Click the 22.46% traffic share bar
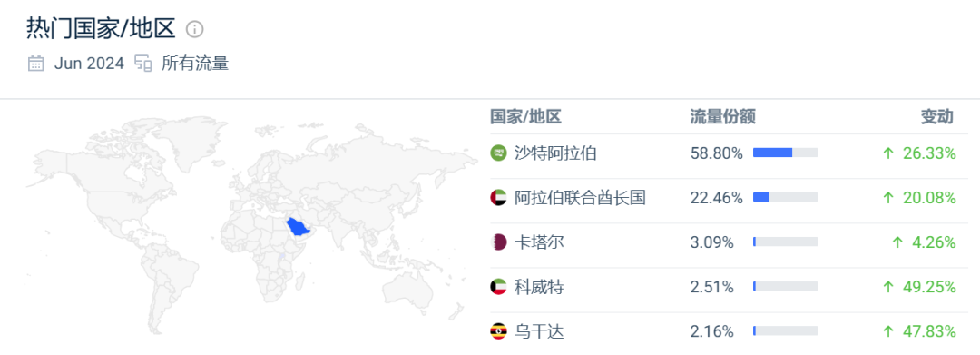Screen dimensions: 980x355 786,198
